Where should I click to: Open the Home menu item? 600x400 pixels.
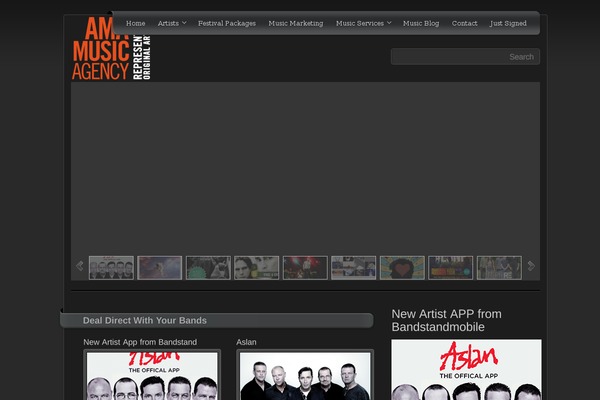point(135,23)
